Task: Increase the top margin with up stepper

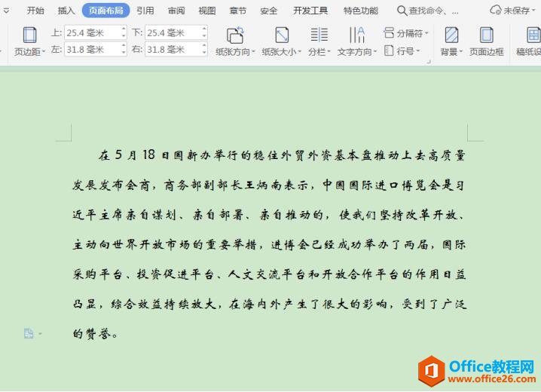Action: 124,29
